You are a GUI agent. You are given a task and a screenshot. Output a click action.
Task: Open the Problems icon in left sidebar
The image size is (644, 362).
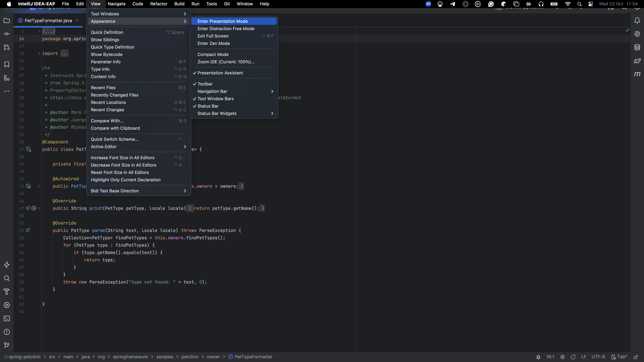[7, 332]
